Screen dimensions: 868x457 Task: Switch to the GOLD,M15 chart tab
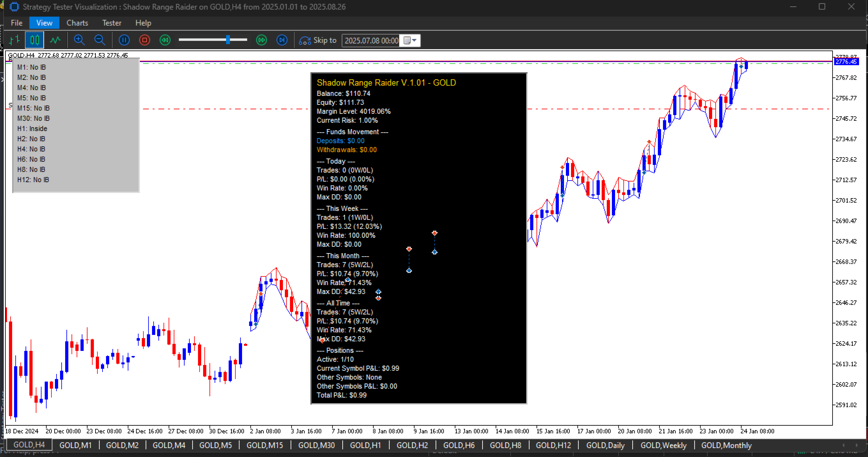pyautogui.click(x=264, y=445)
